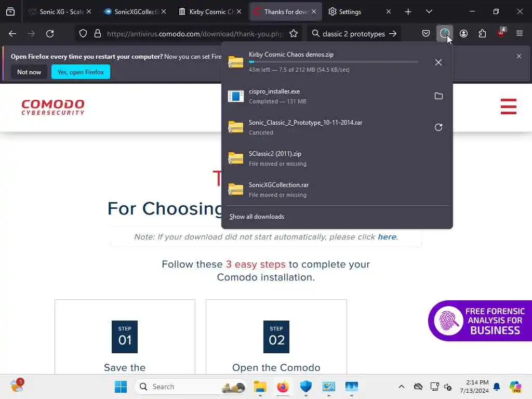Click the URL address field

[195, 34]
